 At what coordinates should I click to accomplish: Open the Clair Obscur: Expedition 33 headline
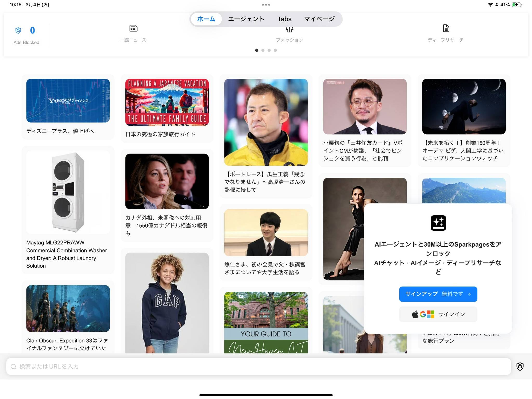click(67, 344)
